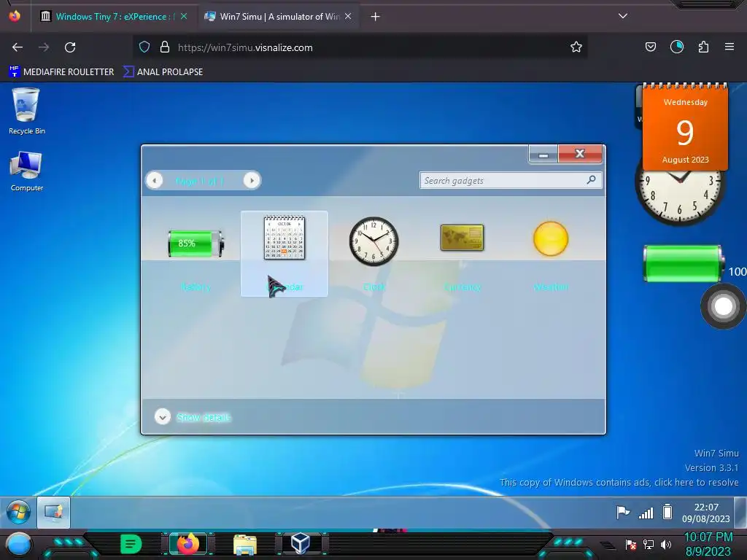Select the Calendar gadget icon

285,238
